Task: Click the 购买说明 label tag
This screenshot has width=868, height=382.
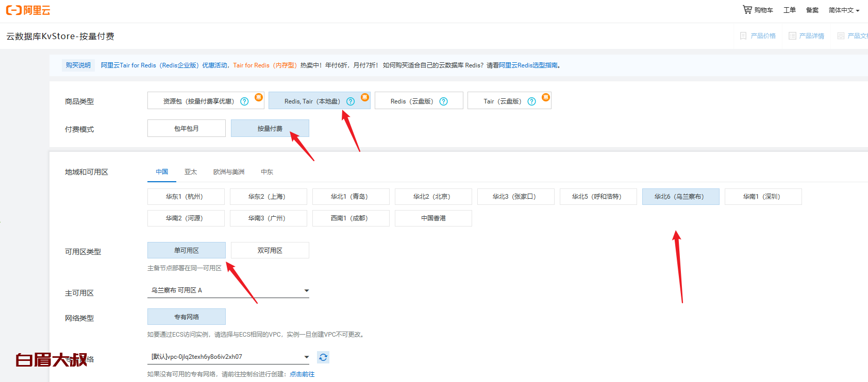Action: (78, 65)
